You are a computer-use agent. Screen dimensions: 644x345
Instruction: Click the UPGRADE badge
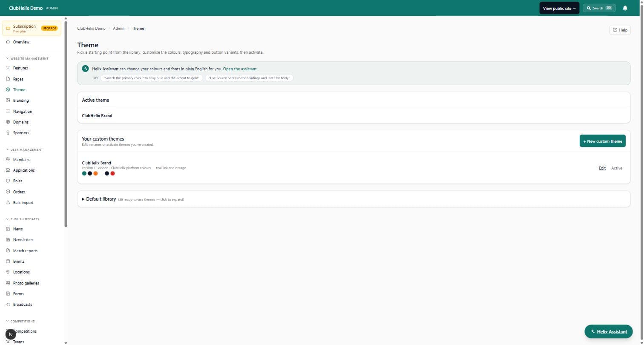[x=49, y=28]
